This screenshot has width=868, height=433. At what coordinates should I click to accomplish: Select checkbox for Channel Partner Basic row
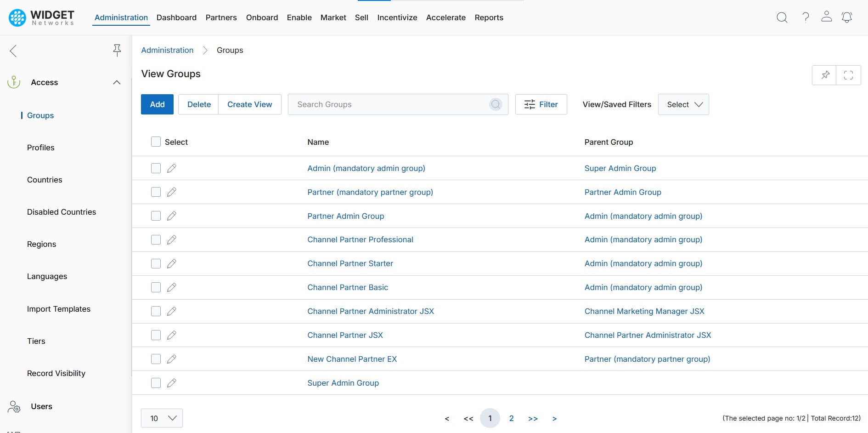coord(156,287)
